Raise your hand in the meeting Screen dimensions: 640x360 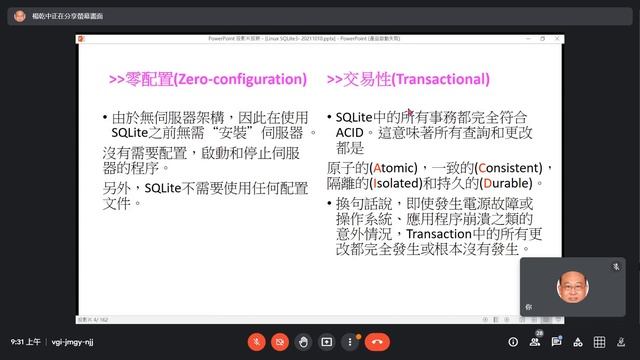[x=303, y=342]
